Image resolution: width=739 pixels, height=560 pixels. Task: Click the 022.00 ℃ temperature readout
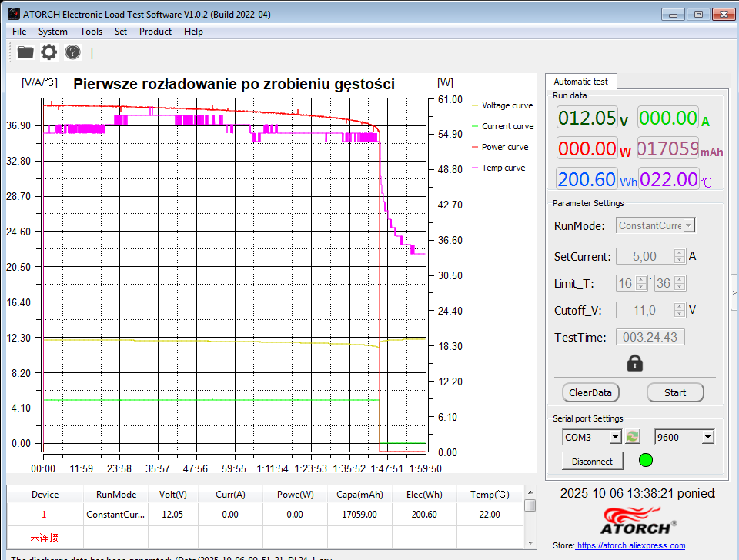coord(669,179)
